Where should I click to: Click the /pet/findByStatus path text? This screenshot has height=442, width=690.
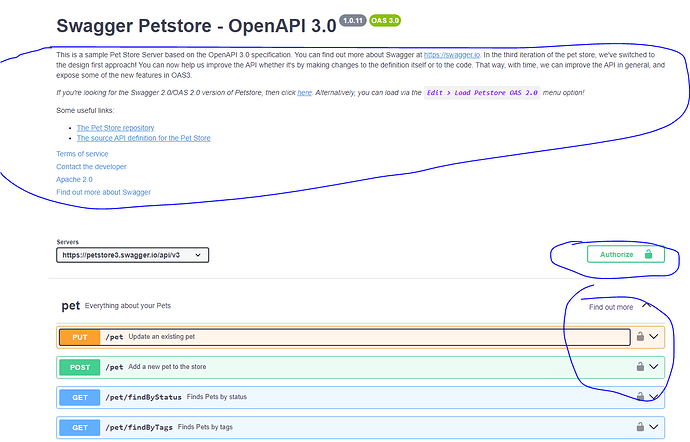click(x=143, y=397)
